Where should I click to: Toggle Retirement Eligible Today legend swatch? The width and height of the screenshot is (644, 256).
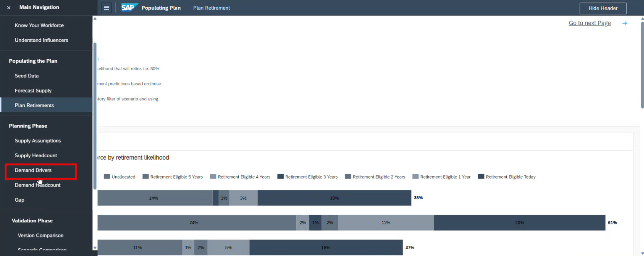(481, 177)
